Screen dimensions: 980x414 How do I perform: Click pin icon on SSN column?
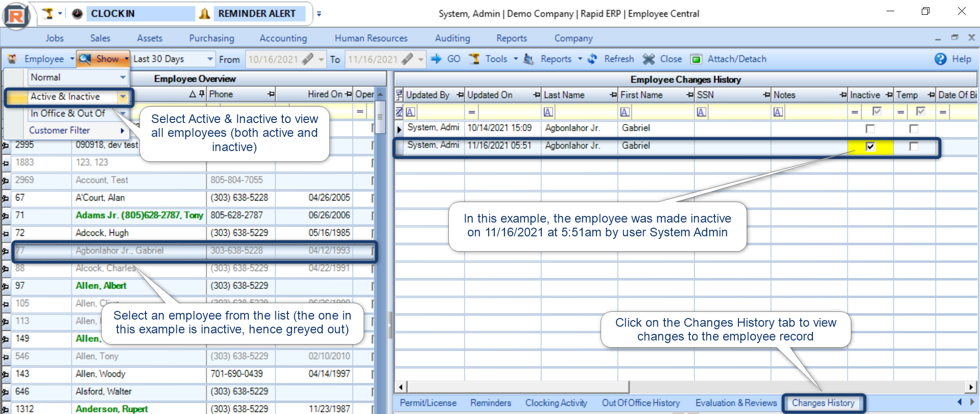(767, 95)
